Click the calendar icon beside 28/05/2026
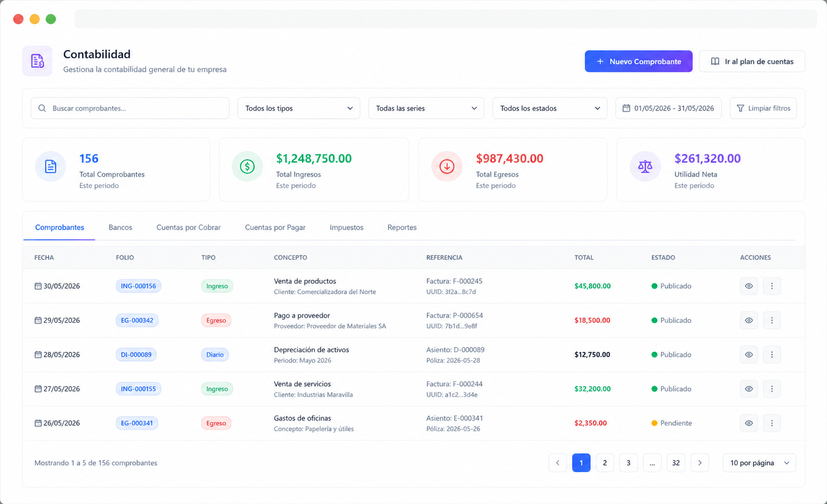Image resolution: width=827 pixels, height=504 pixels. point(38,354)
